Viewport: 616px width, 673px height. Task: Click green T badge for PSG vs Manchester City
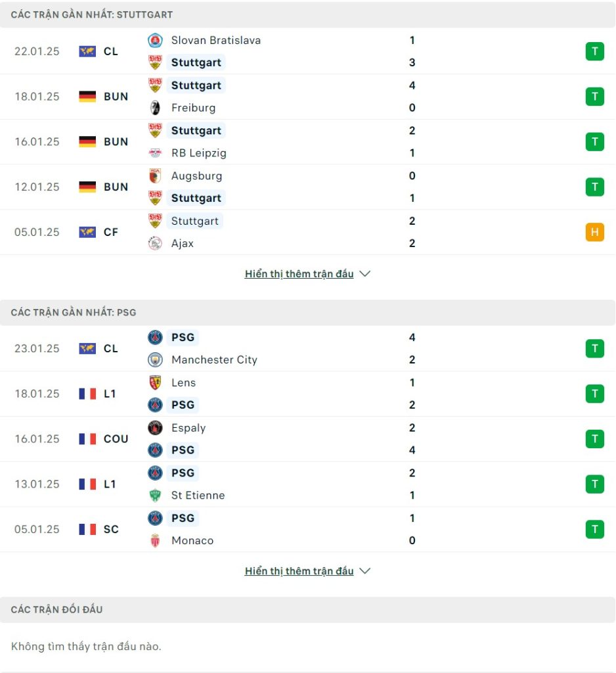pyautogui.click(x=594, y=348)
